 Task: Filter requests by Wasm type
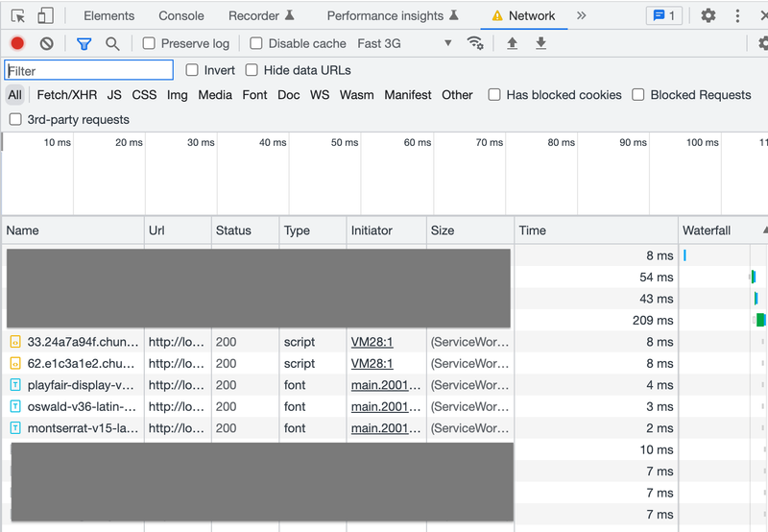pos(356,94)
